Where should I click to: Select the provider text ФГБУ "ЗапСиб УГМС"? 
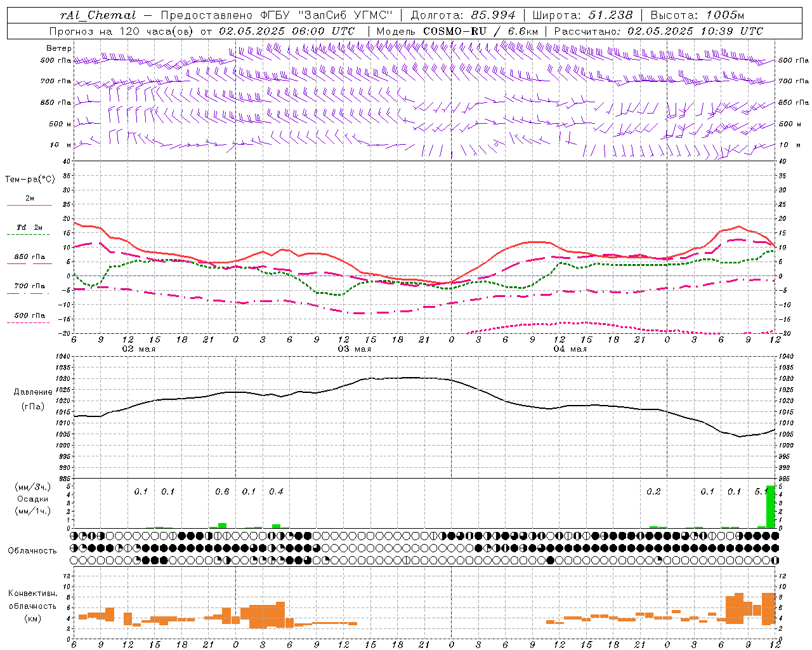point(327,15)
